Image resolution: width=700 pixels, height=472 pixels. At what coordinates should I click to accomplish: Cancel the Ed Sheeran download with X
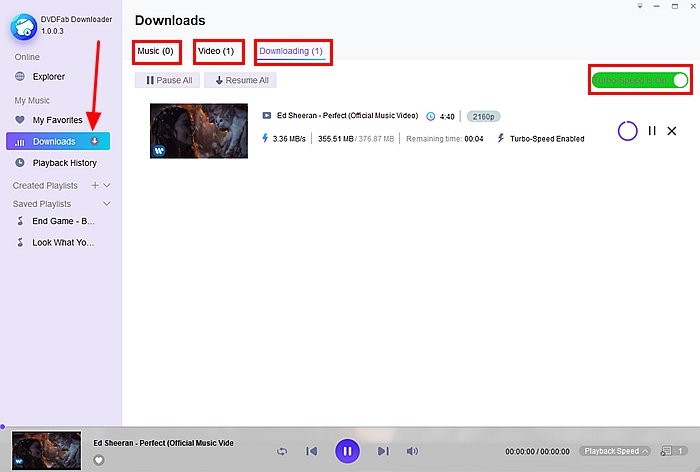click(672, 131)
